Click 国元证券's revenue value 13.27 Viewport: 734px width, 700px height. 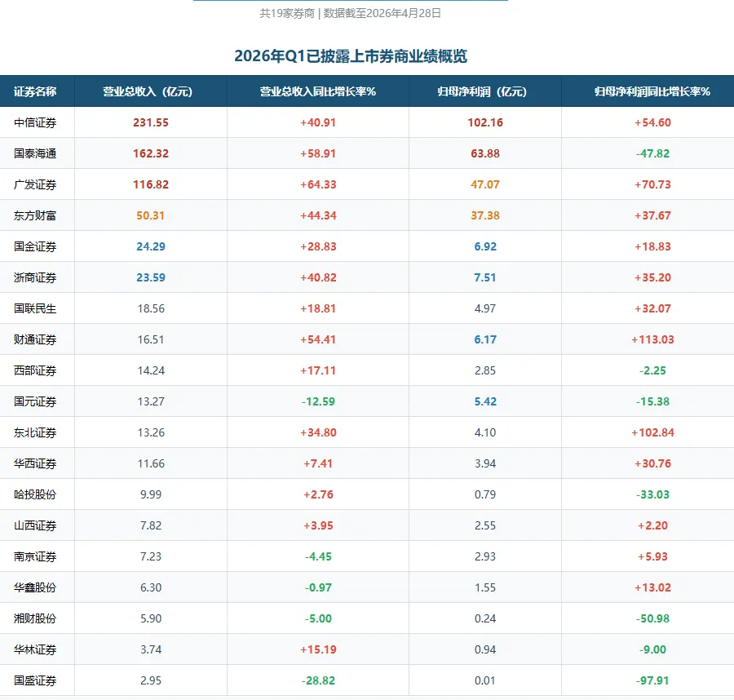(x=150, y=401)
